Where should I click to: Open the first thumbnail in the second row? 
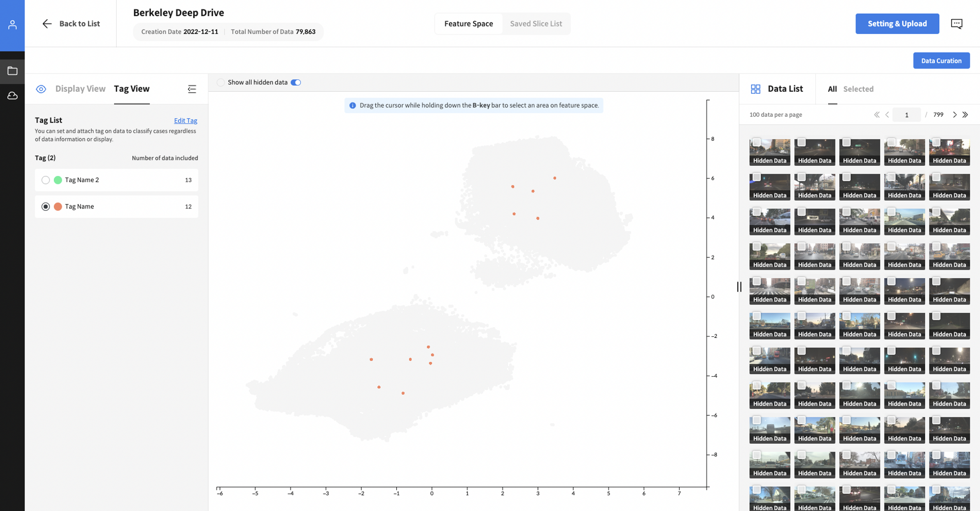click(x=770, y=187)
